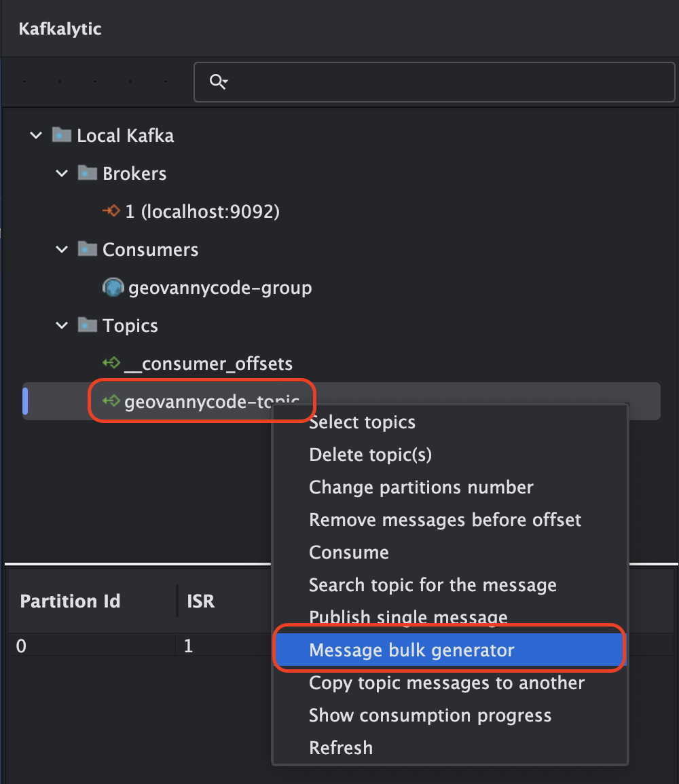The image size is (679, 784).
Task: Select Delete topic(s) in context menu
Action: pyautogui.click(x=370, y=455)
